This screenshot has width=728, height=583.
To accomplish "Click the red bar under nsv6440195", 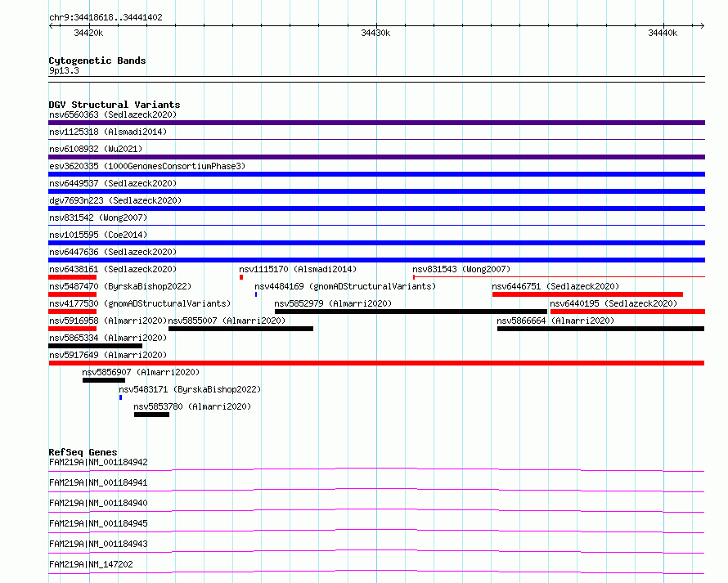I will tap(627, 312).
